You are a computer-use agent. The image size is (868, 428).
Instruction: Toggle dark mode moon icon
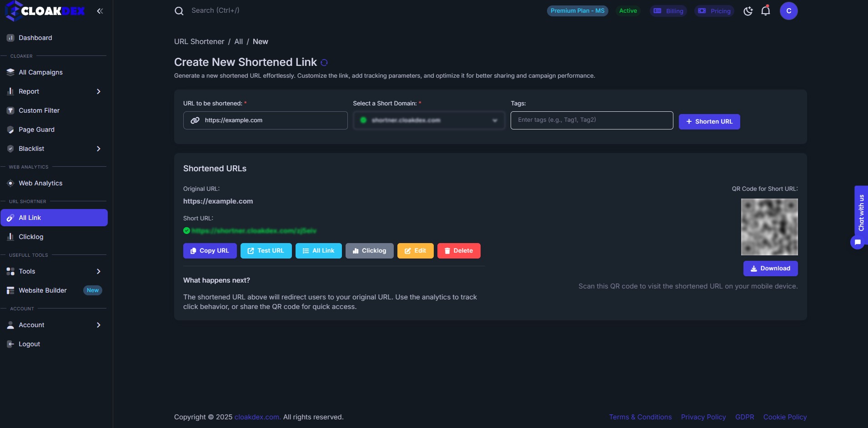tap(748, 11)
